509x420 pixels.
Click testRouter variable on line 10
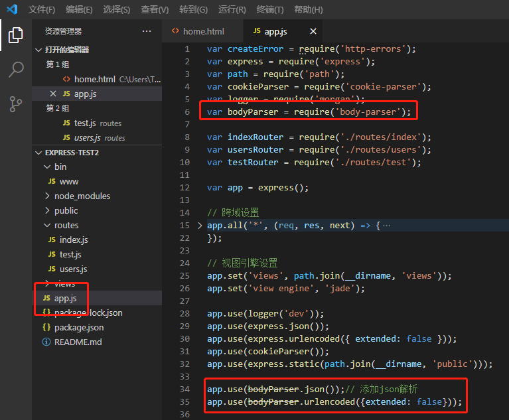point(253,163)
